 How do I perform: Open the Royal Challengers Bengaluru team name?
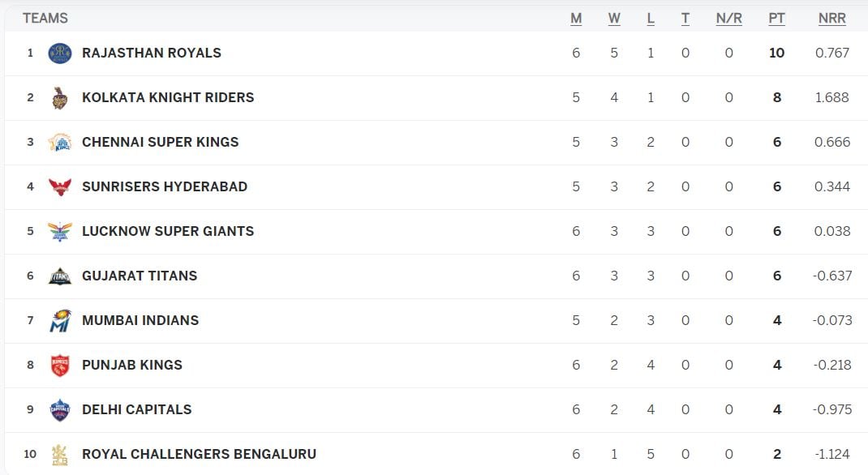200,455
